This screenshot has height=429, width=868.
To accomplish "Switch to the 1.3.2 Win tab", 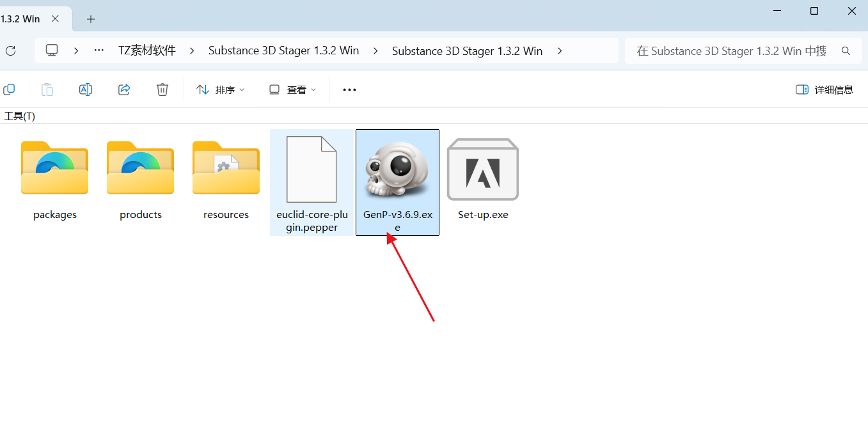I will click(x=20, y=19).
